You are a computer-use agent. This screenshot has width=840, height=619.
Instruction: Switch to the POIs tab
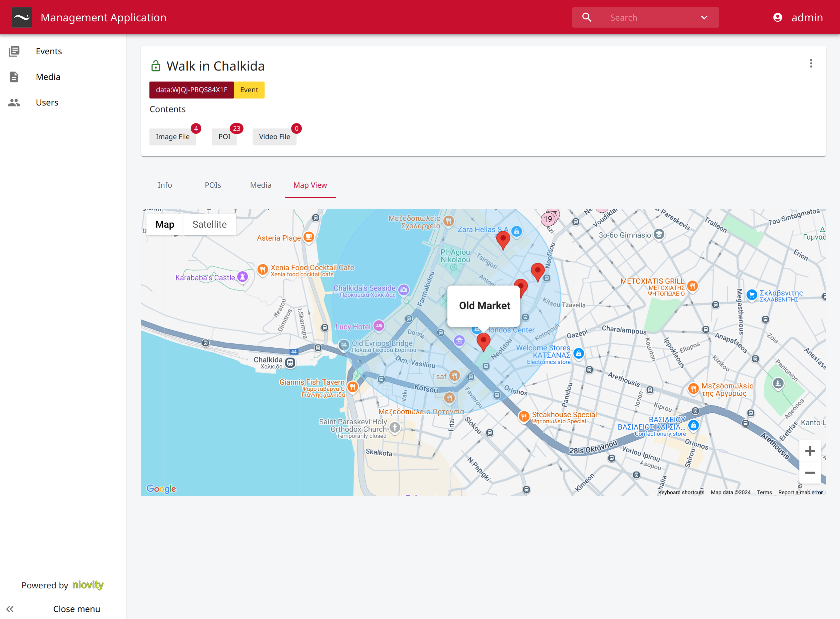(213, 185)
